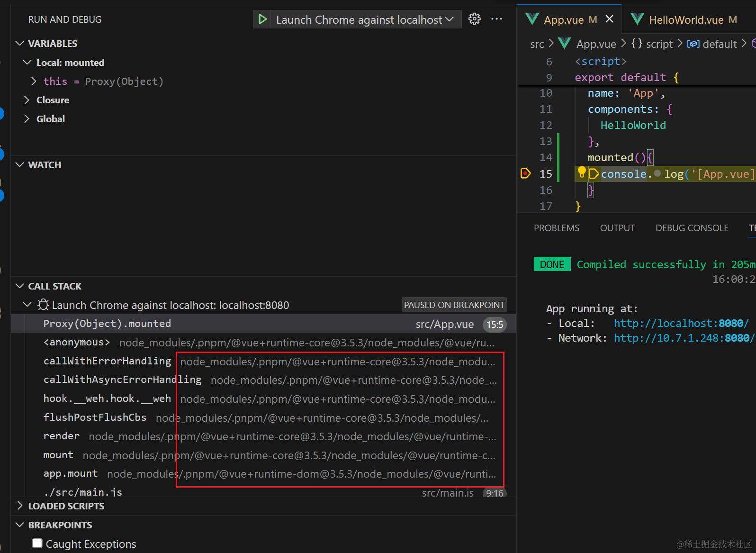Click the mounted() code on line 14
756x553 pixels.
pyautogui.click(x=621, y=157)
